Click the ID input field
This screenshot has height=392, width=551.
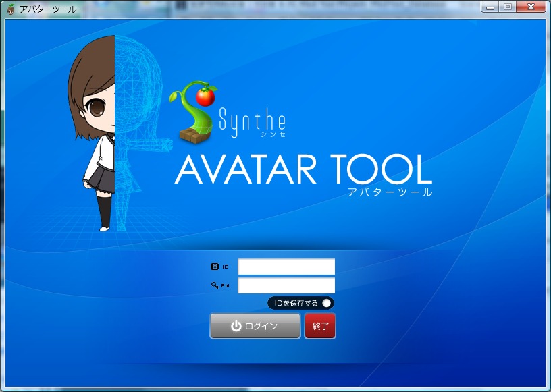tap(286, 267)
